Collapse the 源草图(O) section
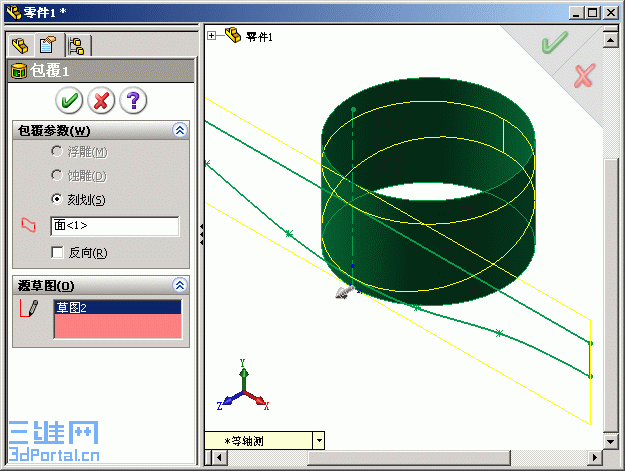625x471 pixels. [x=180, y=285]
